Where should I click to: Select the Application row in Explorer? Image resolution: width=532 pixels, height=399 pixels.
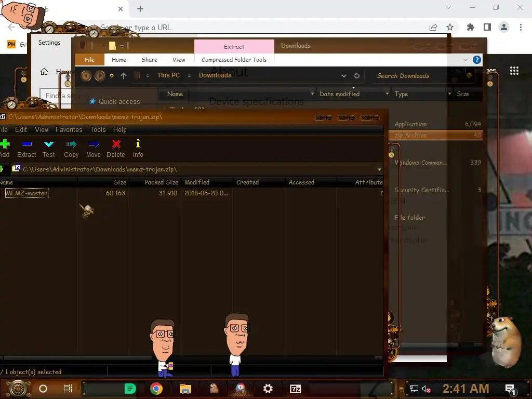point(436,124)
